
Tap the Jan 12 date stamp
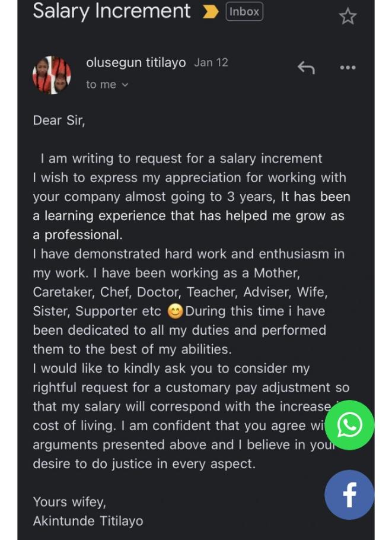(211, 62)
